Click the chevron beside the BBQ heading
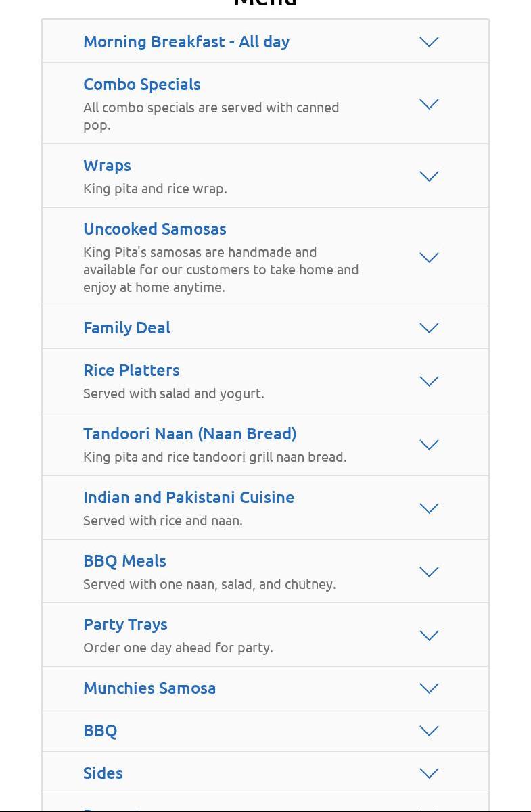 click(x=429, y=731)
